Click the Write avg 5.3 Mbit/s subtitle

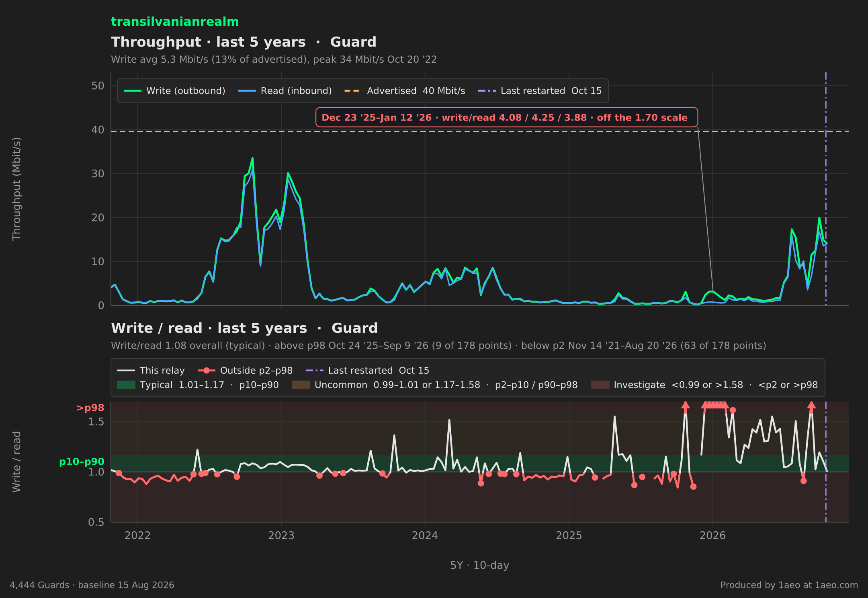(274, 59)
